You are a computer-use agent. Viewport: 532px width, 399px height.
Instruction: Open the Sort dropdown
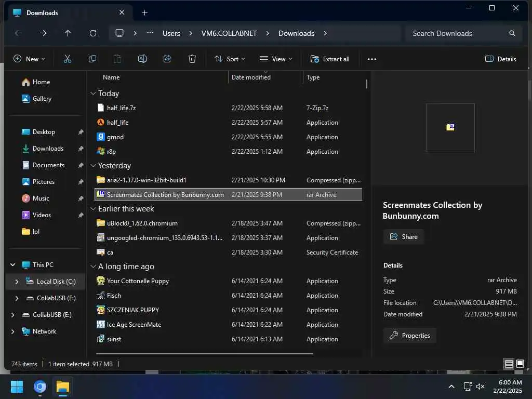(x=230, y=59)
